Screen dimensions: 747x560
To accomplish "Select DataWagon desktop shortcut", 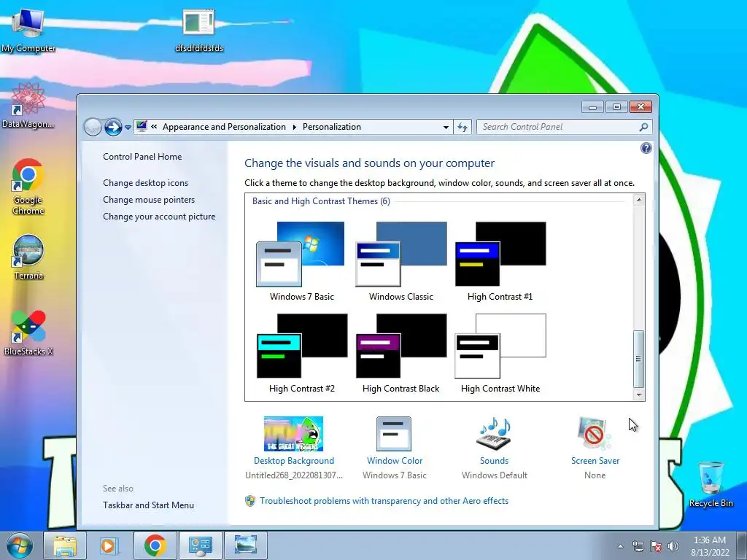I will pyautogui.click(x=28, y=105).
